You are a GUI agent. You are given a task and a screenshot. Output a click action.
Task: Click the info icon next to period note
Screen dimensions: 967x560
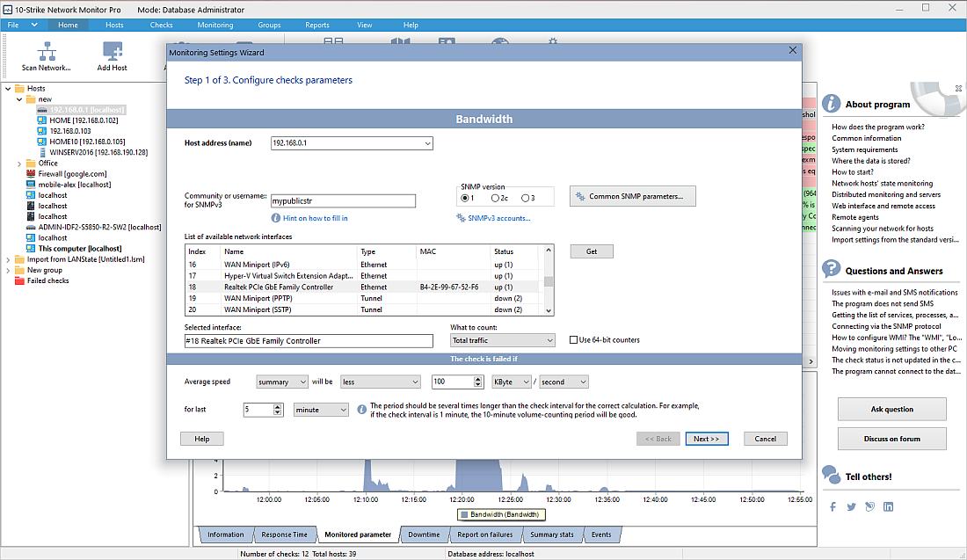pos(362,410)
